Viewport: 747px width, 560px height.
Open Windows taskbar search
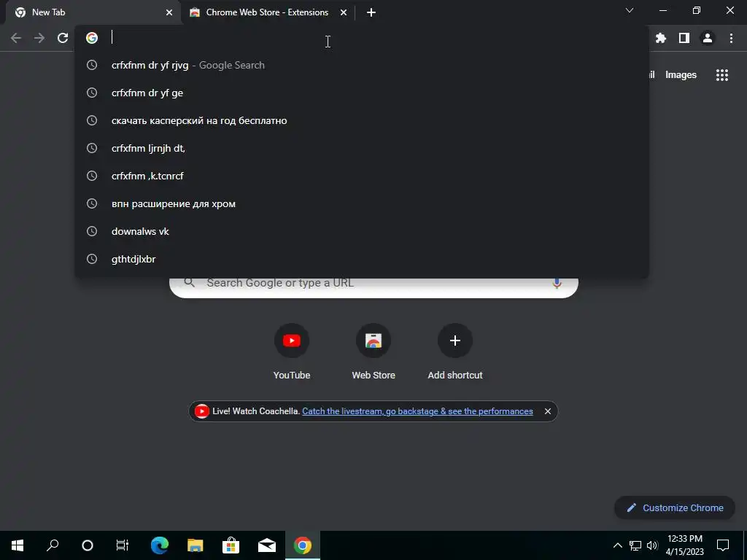coord(53,545)
